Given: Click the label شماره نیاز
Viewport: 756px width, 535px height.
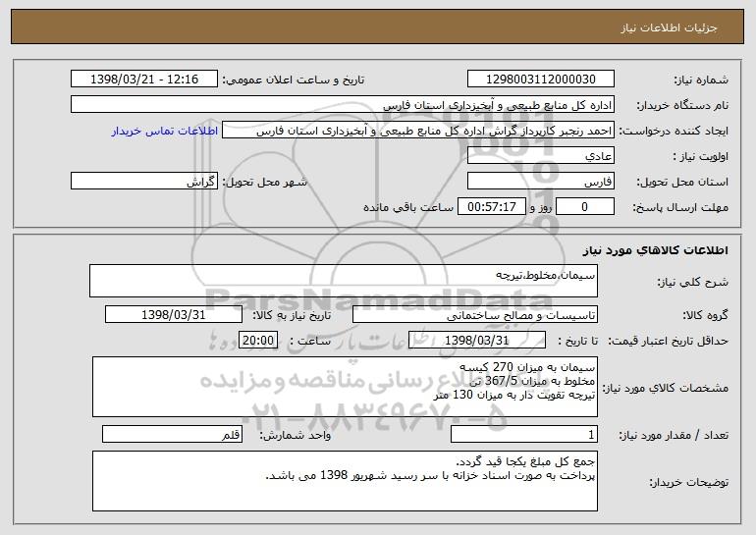Looking at the screenshot, I should [701, 80].
